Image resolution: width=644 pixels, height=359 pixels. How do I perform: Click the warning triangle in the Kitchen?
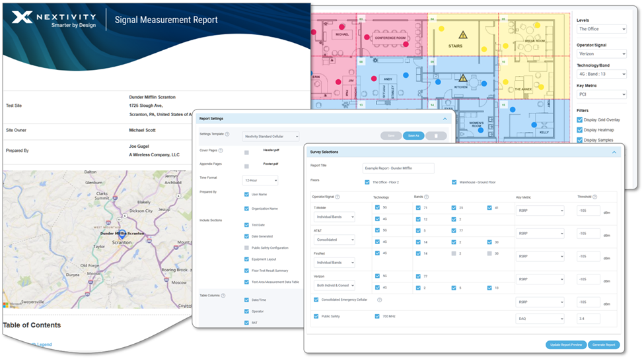(x=463, y=78)
